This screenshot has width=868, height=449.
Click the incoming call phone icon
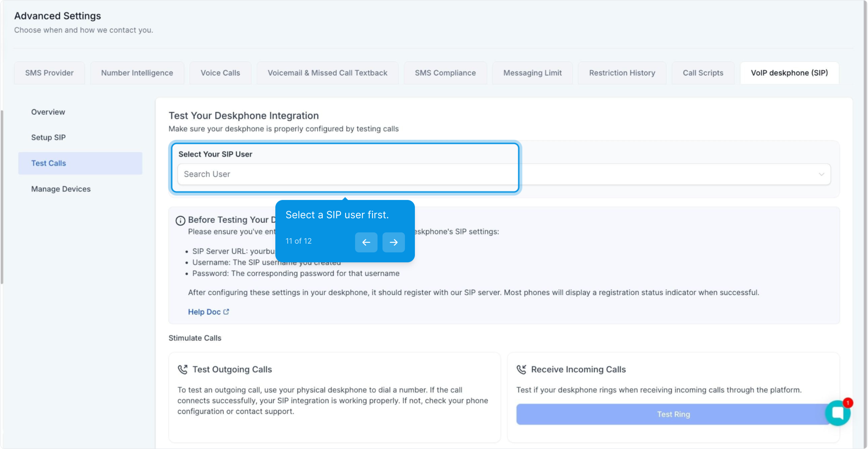pyautogui.click(x=521, y=370)
